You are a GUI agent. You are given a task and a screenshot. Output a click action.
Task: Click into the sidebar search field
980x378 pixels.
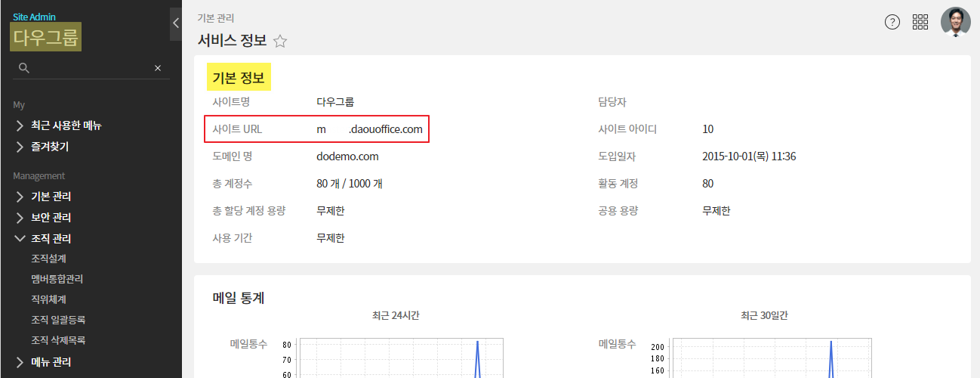(91, 68)
